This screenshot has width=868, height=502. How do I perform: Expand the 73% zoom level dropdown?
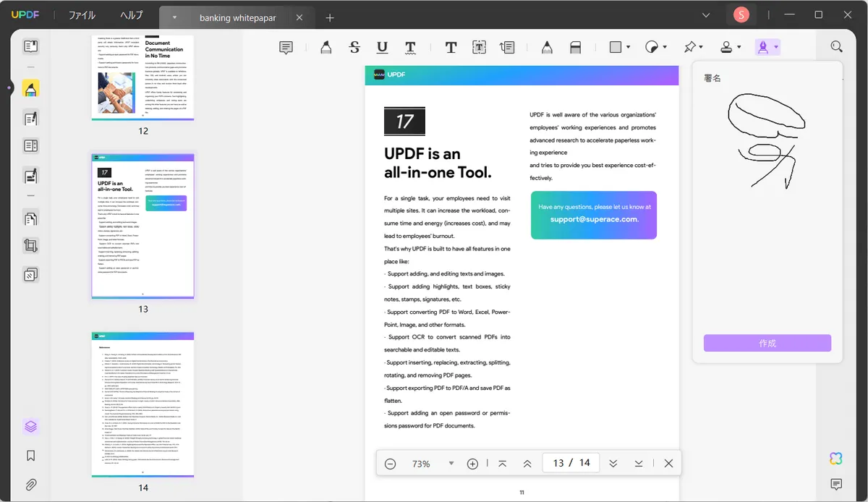[451, 464]
